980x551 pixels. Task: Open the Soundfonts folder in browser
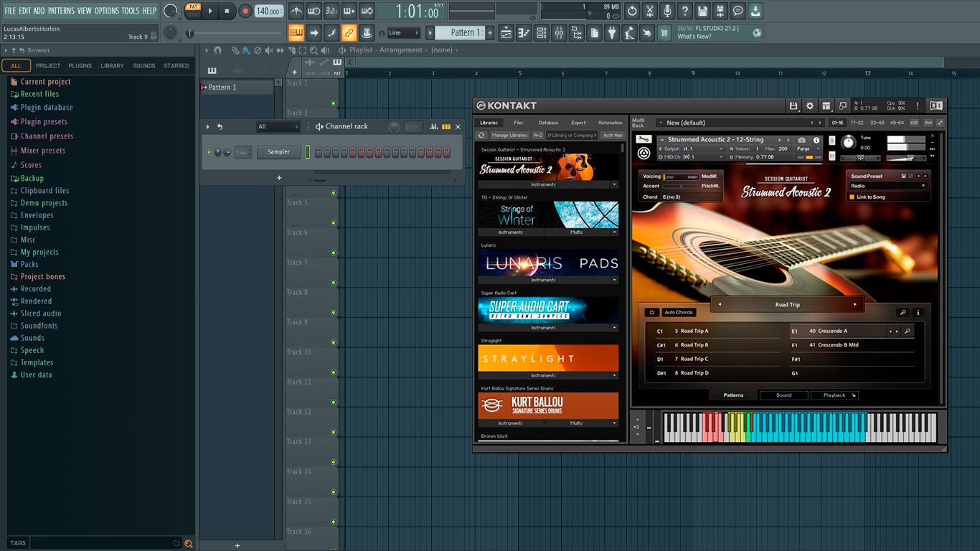[39, 326]
